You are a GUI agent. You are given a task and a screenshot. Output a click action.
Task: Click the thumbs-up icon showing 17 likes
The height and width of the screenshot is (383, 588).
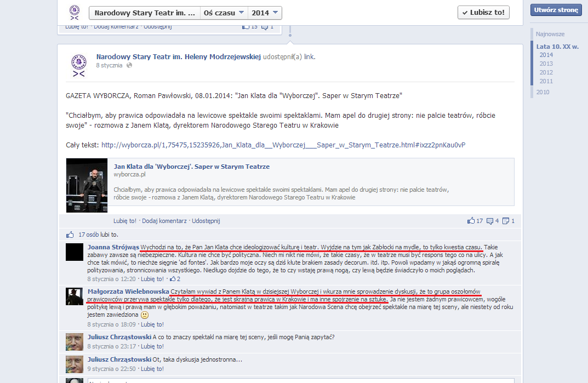click(x=471, y=221)
